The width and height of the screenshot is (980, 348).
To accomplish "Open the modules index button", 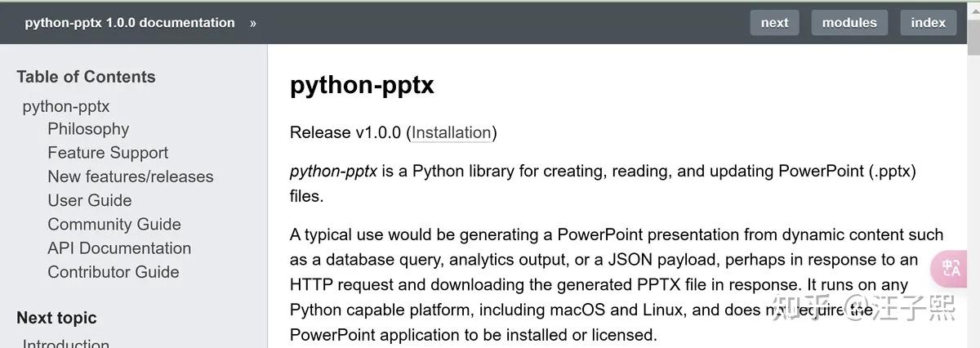I will pyautogui.click(x=849, y=23).
